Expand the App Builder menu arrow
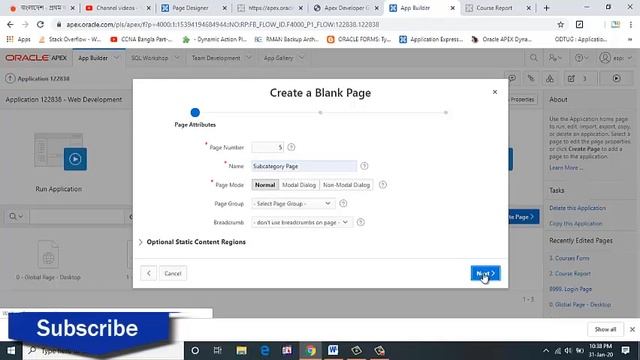640x360 pixels. (116, 58)
